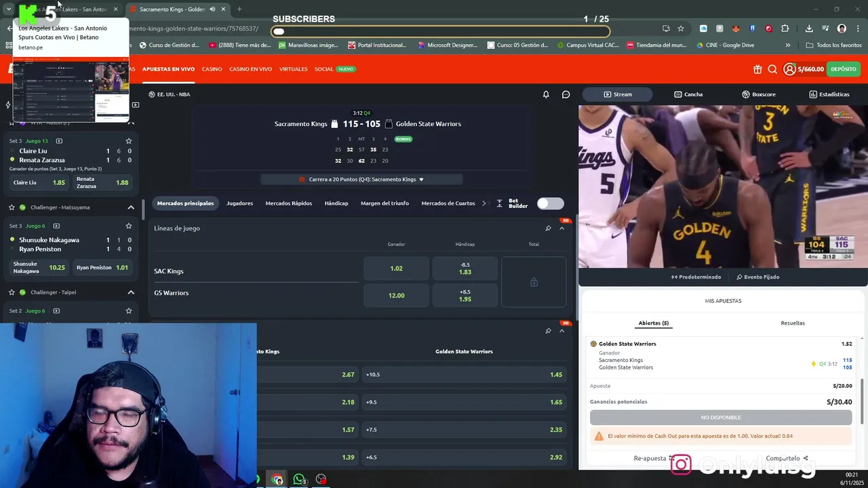
Task: Open the notifications bell icon
Action: coord(546,94)
